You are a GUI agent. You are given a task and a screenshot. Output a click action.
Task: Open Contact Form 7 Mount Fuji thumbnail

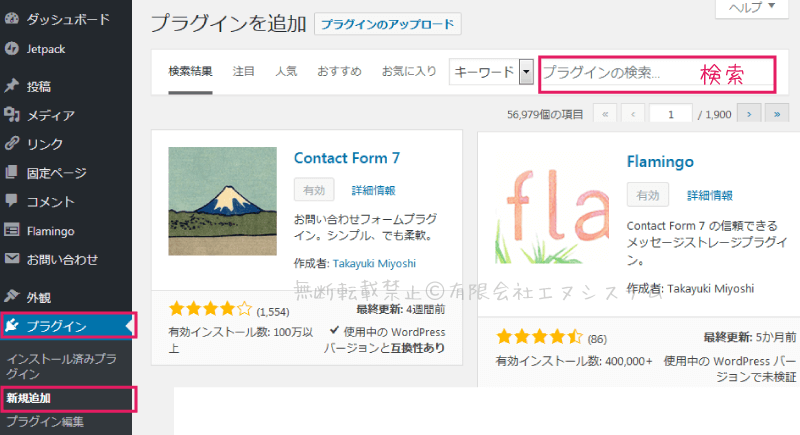[x=222, y=201]
